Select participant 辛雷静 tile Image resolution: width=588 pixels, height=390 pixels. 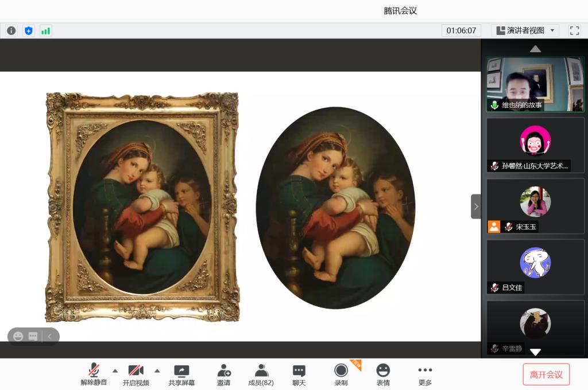point(535,328)
